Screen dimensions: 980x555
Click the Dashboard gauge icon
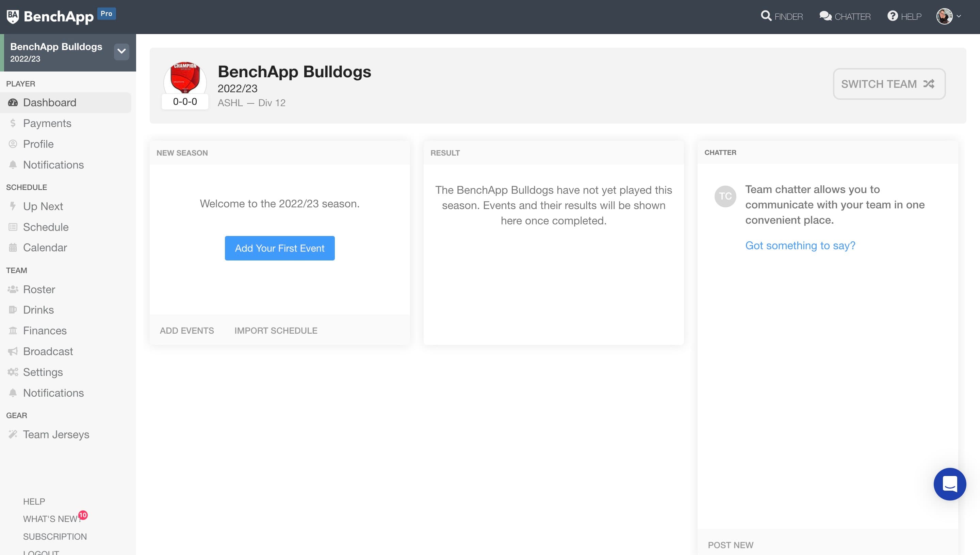(13, 102)
